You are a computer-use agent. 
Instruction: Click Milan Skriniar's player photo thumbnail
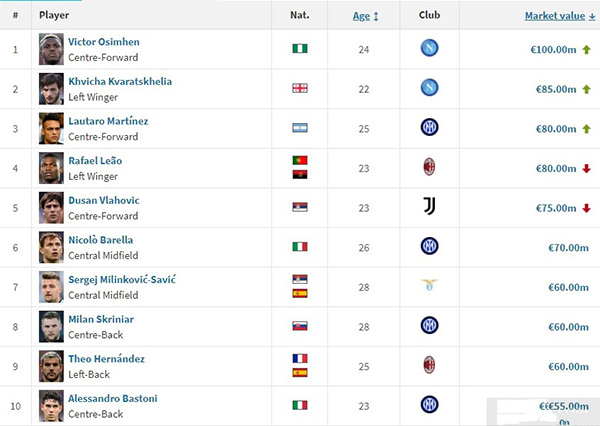(51, 325)
